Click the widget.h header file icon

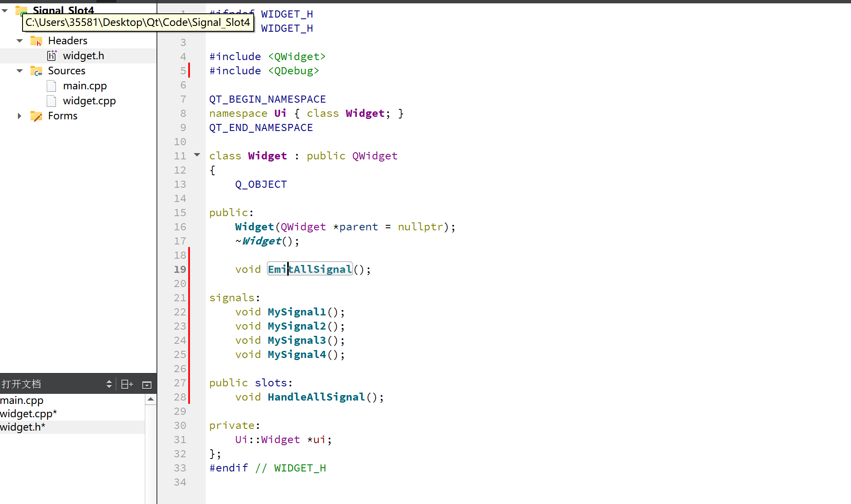[x=52, y=55]
